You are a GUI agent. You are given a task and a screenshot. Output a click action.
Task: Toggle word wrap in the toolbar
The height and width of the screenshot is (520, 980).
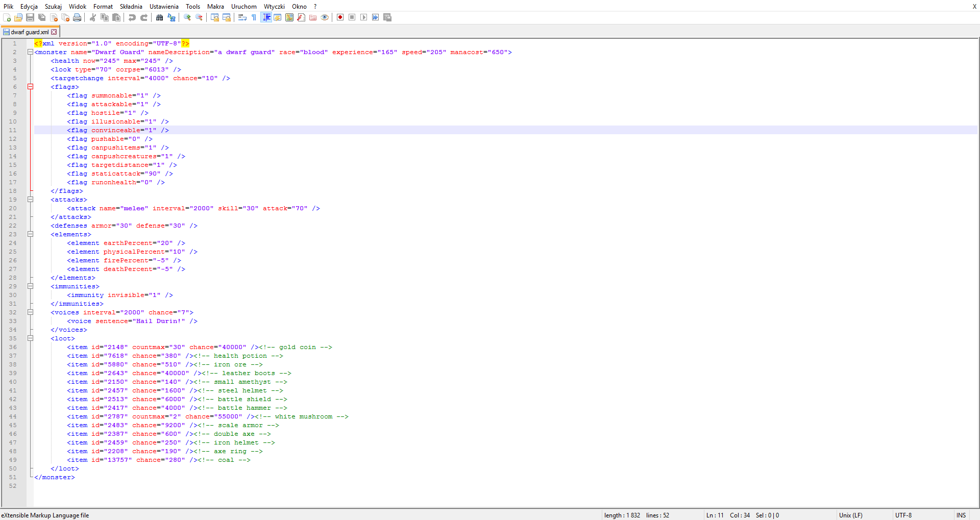click(242, 17)
